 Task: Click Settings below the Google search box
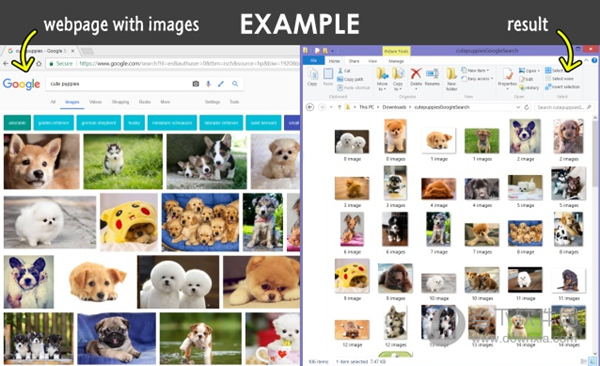(x=212, y=102)
